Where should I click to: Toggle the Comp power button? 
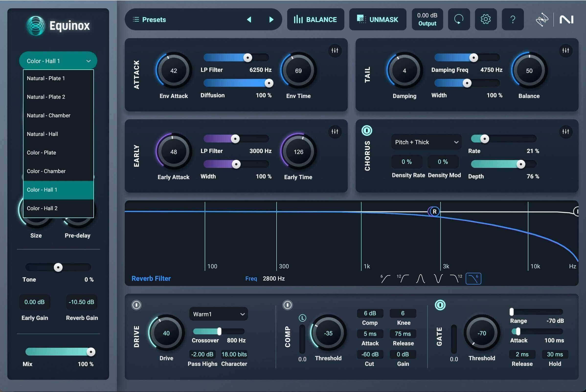287,305
